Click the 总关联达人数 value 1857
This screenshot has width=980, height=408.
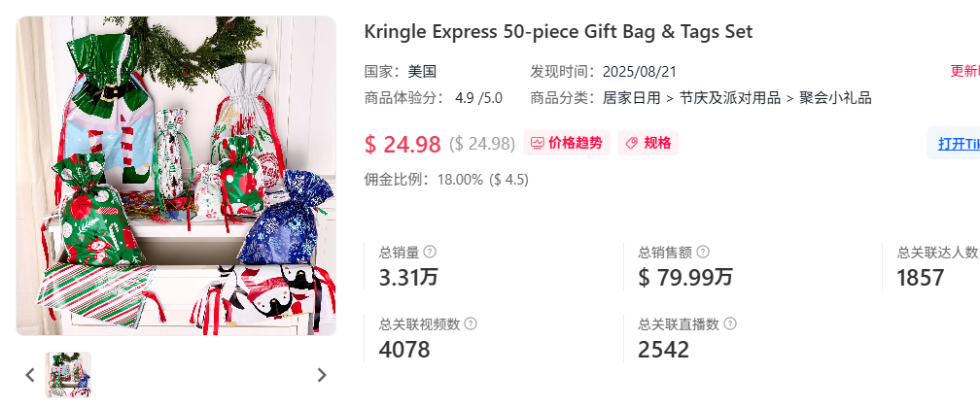click(920, 278)
